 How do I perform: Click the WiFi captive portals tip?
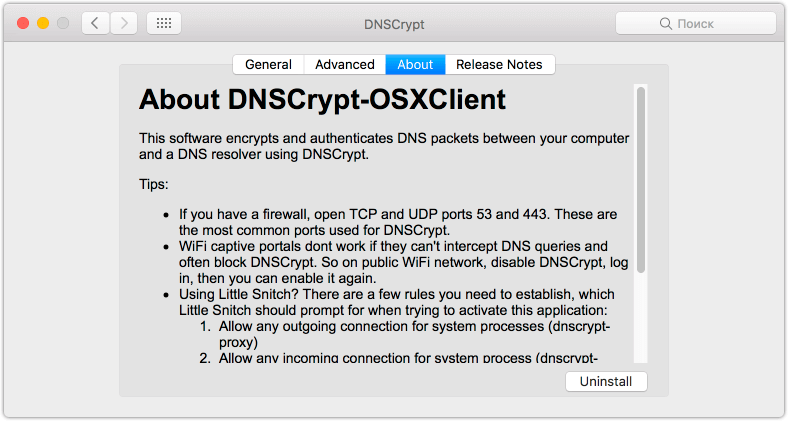pos(404,262)
